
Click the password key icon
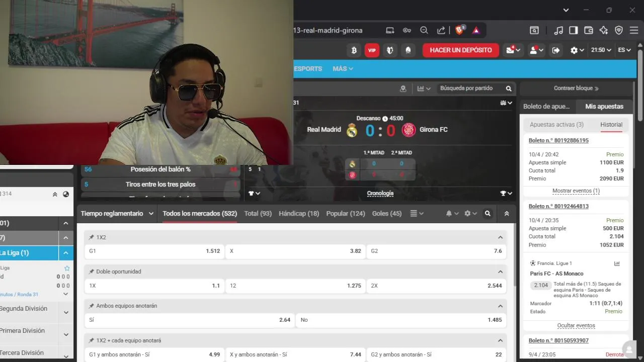tap(407, 30)
